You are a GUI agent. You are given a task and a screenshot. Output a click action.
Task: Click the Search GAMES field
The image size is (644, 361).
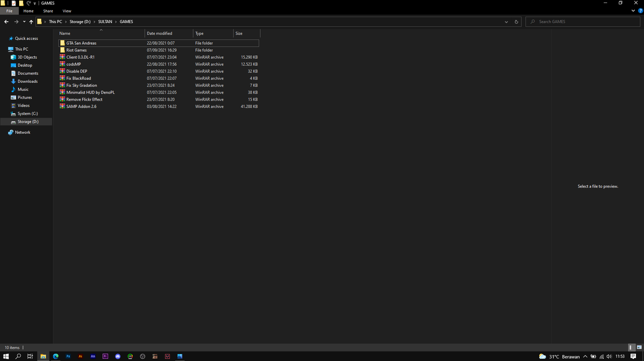(x=584, y=22)
